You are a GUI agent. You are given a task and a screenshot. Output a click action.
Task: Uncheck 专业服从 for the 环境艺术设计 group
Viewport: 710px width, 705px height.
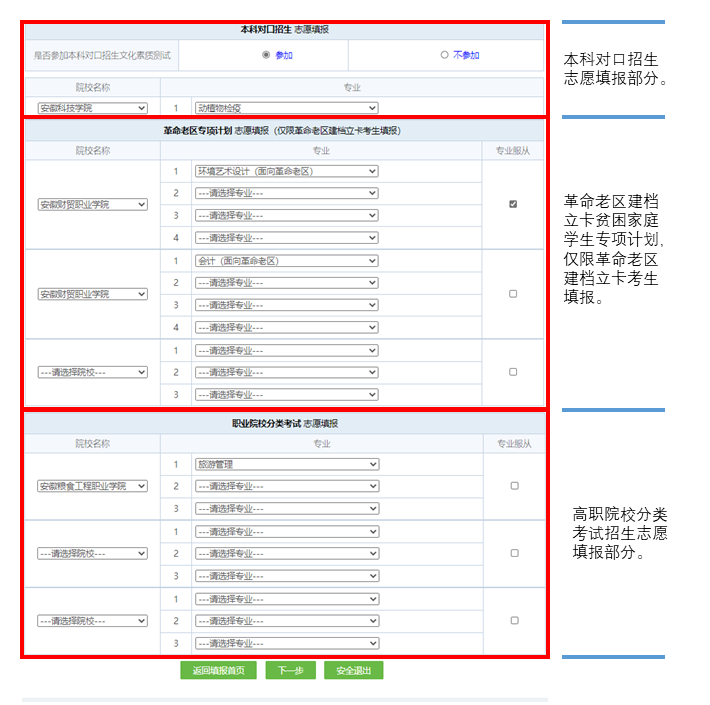513,204
